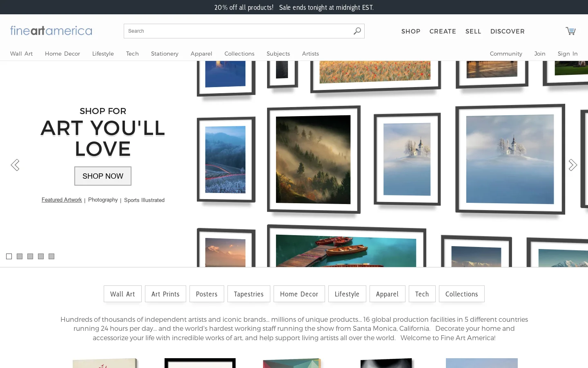Open the Artists navigation menu
Image resolution: width=588 pixels, height=368 pixels.
310,54
